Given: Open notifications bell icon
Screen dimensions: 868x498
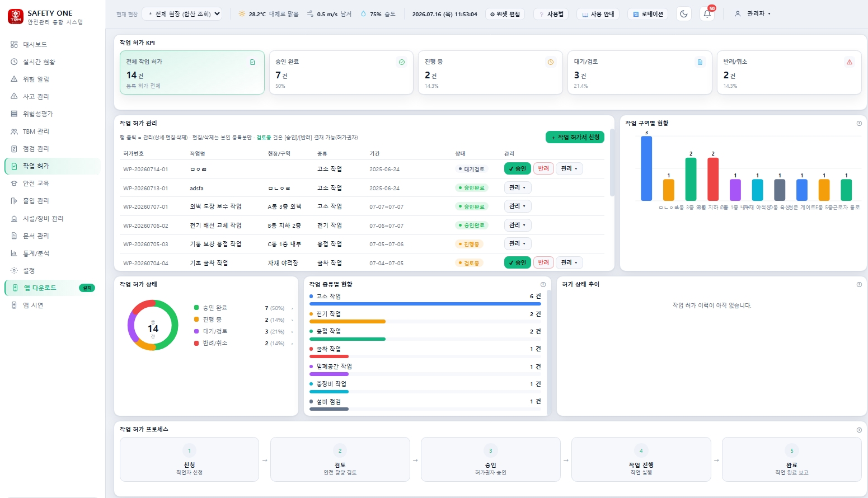Looking at the screenshot, I should point(707,14).
